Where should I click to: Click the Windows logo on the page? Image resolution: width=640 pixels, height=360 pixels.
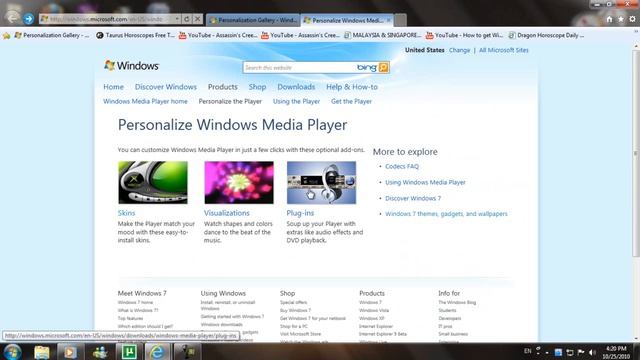131,65
